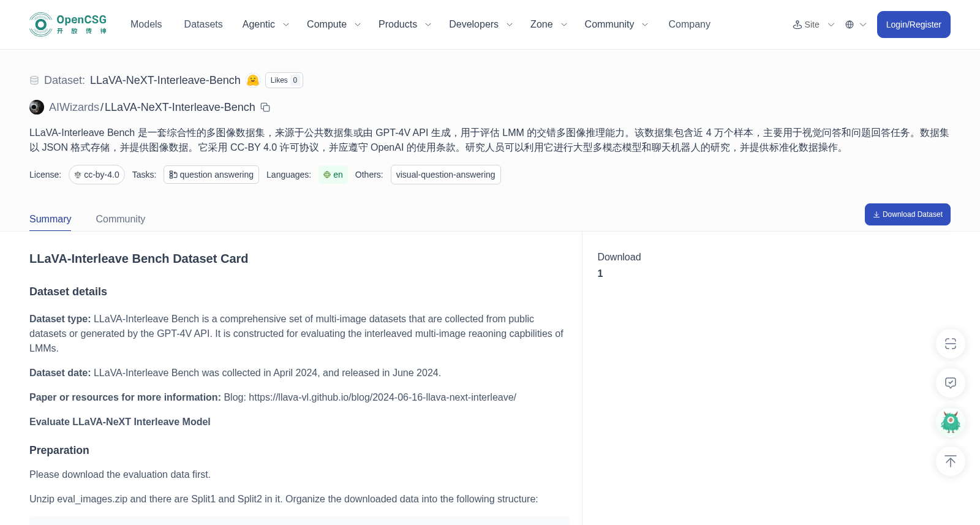Viewport: 980px width, 525px height.
Task: Open the language dropdown chevron
Action: 863,25
